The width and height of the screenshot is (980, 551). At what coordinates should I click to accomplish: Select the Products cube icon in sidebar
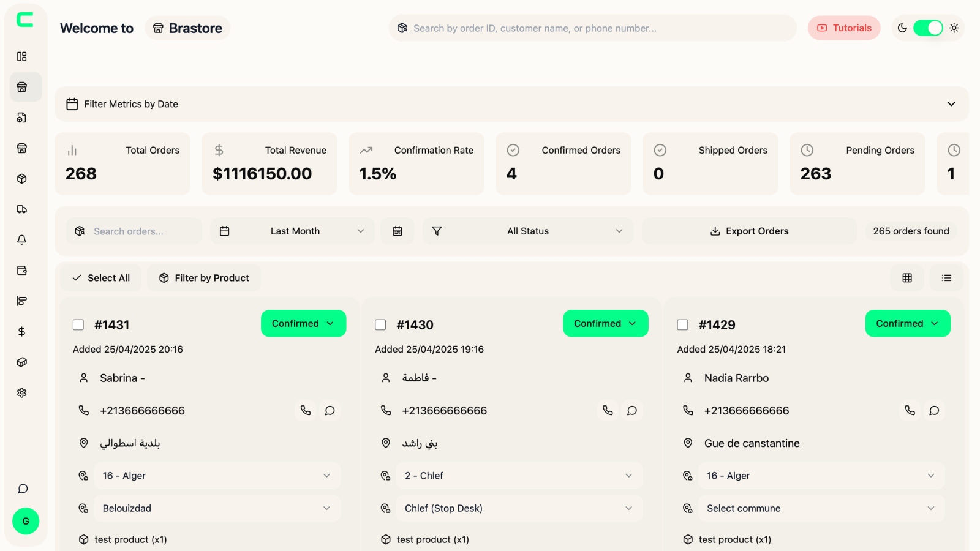[22, 179]
